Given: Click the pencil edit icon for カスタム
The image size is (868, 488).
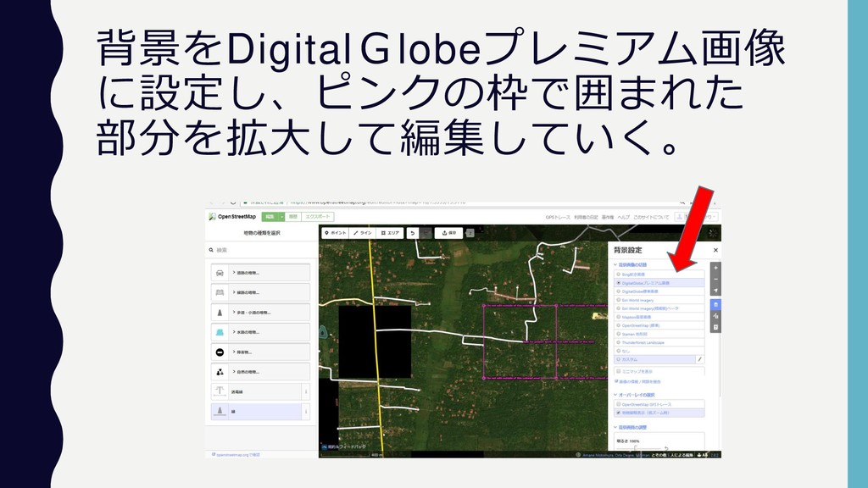Looking at the screenshot, I should tap(699, 359).
